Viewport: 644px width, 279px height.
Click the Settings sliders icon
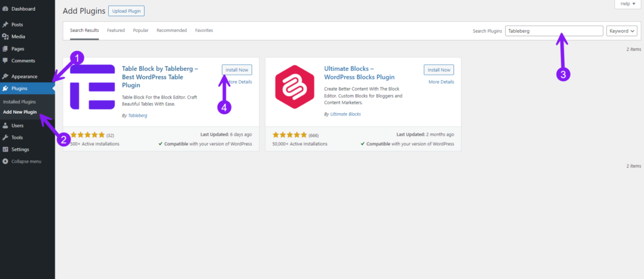coord(5,150)
